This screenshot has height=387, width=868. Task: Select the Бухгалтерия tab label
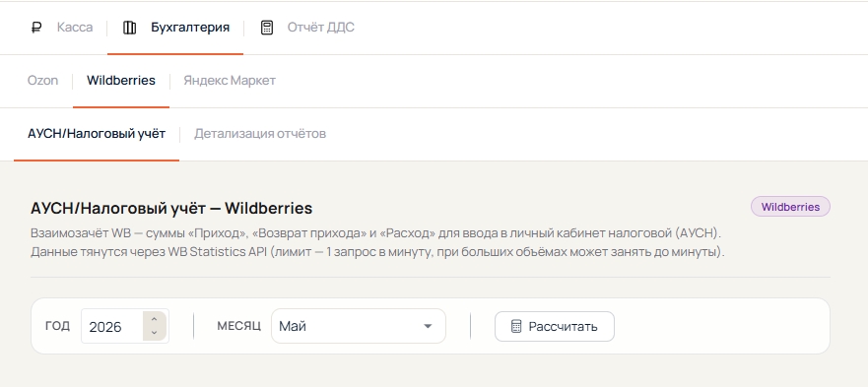pos(190,28)
